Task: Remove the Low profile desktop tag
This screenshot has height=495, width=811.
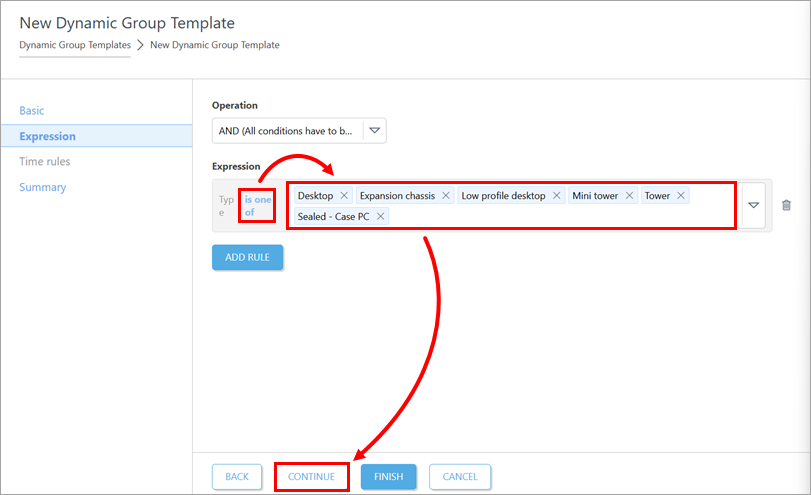Action: tap(557, 196)
